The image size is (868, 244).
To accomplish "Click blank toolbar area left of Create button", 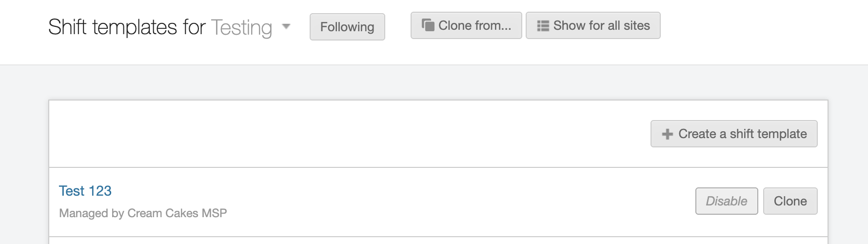I will 341,134.
